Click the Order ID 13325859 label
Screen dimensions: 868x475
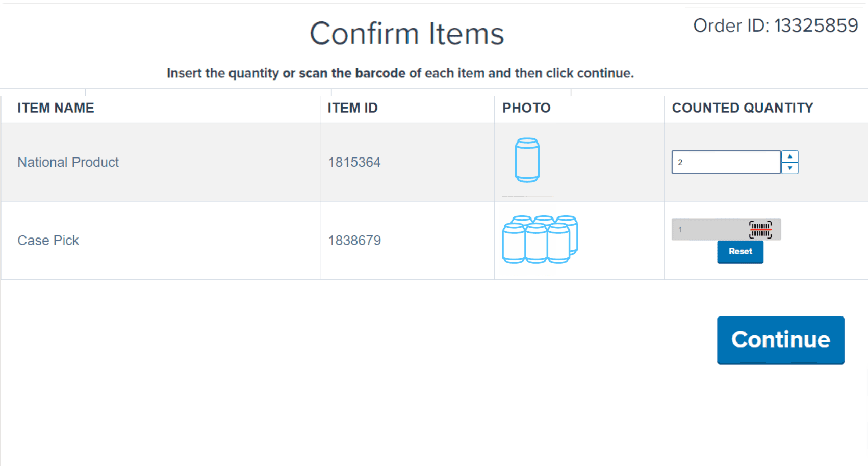(x=775, y=25)
